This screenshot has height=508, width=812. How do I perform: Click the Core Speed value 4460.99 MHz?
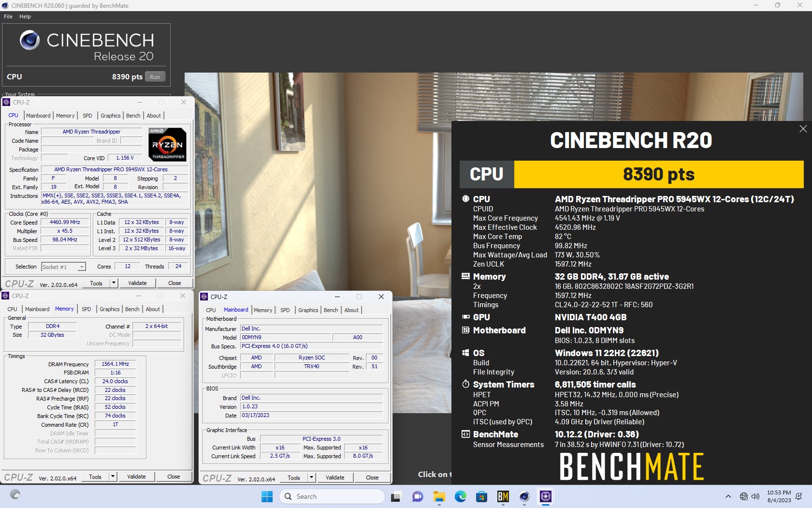(x=65, y=223)
